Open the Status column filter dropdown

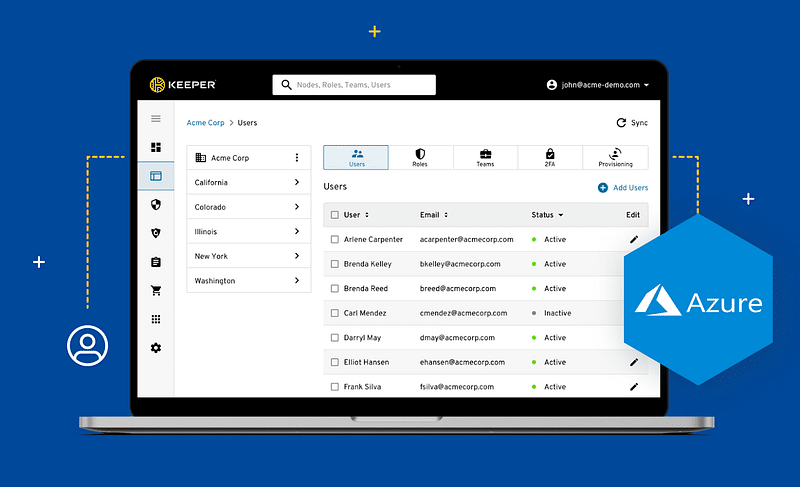coord(561,215)
